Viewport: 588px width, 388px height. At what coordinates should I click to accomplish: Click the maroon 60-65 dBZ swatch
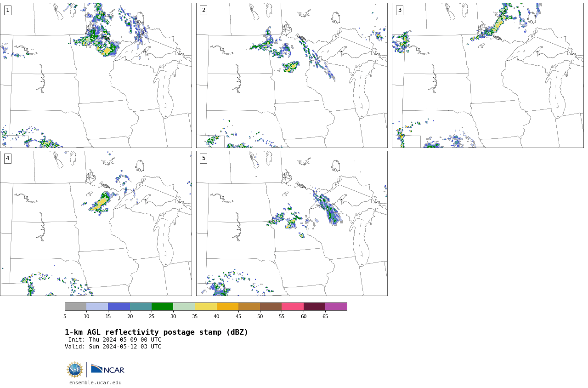(314, 307)
